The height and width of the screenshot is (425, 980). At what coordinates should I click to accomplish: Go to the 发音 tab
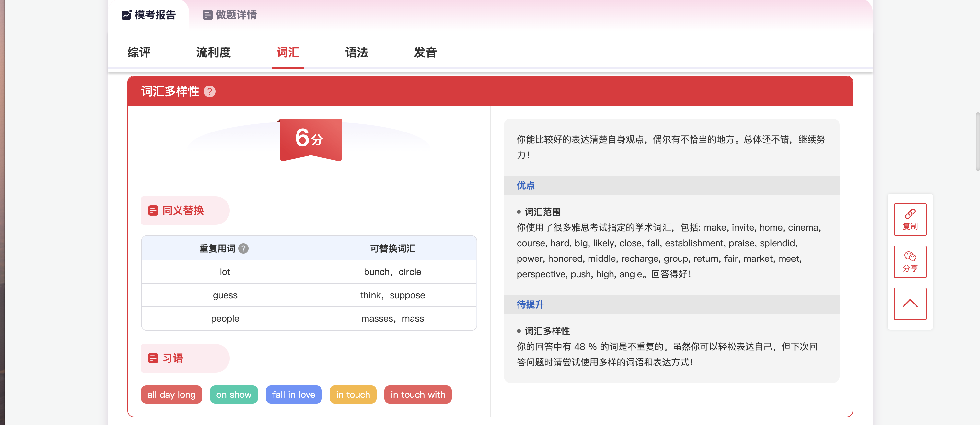tap(425, 52)
